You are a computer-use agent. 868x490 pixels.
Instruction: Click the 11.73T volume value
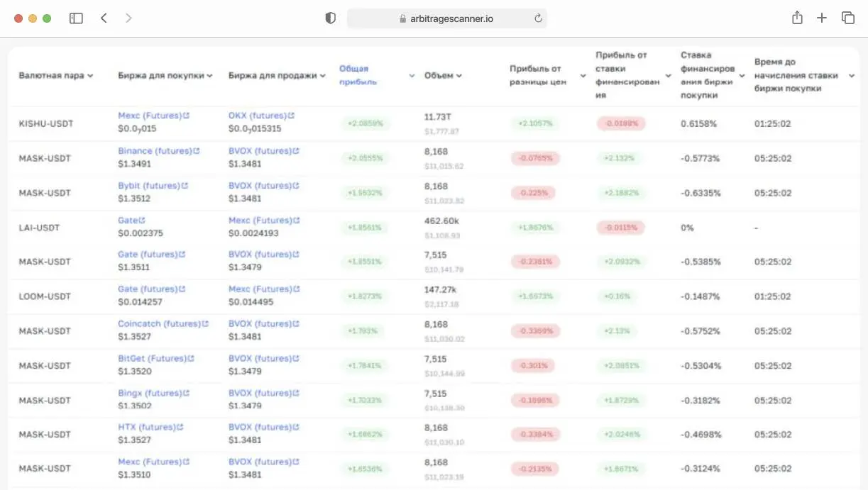click(x=437, y=117)
